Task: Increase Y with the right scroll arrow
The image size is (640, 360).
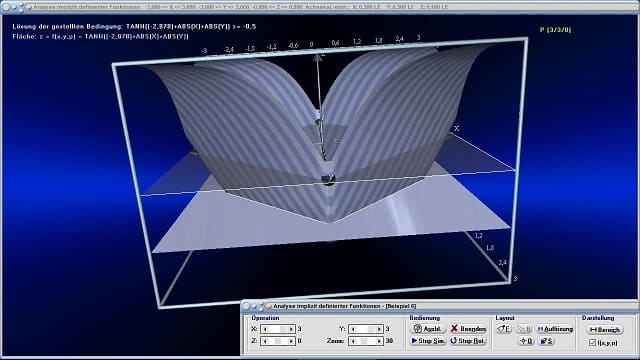Action: pos(379,329)
